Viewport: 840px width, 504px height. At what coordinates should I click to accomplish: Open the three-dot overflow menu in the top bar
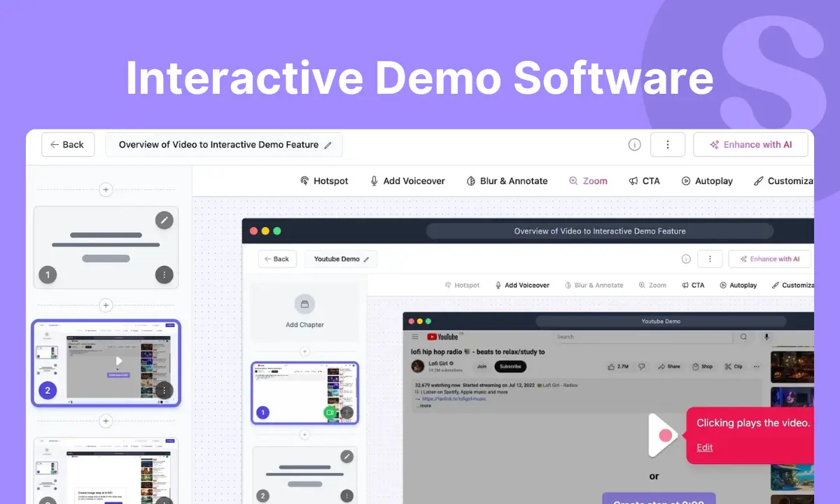(668, 144)
